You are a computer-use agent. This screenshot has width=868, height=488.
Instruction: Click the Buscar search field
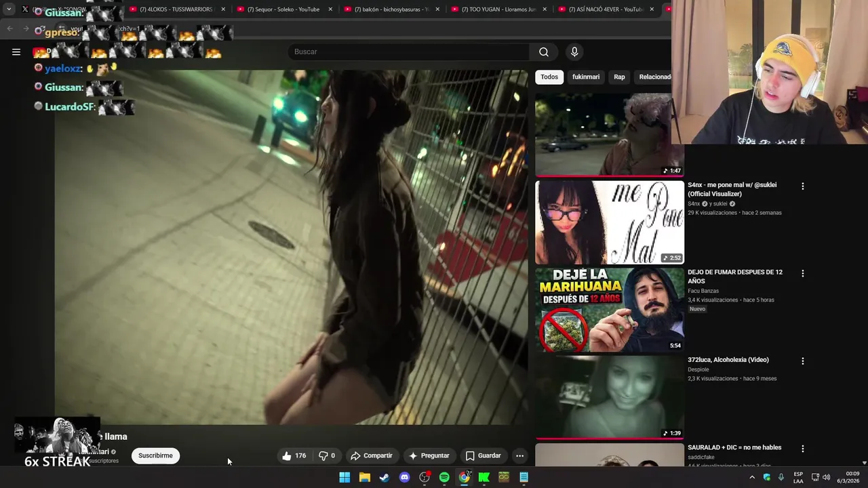click(x=408, y=52)
